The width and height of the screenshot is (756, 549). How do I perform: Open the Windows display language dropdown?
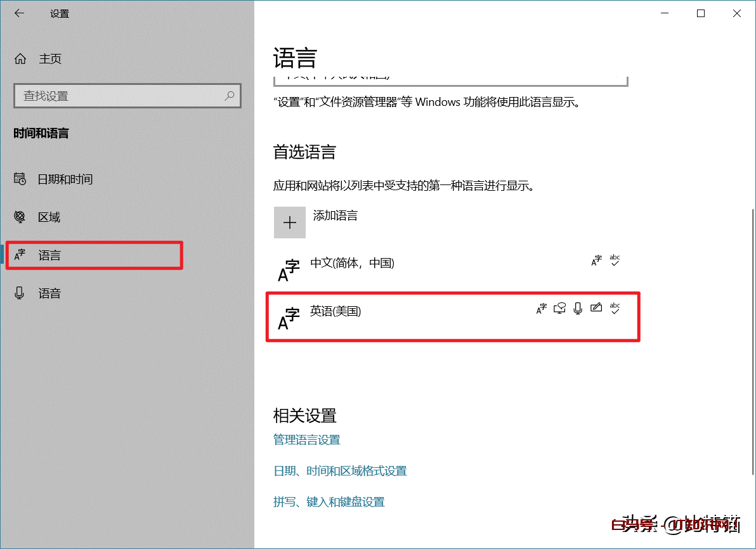coord(450,77)
